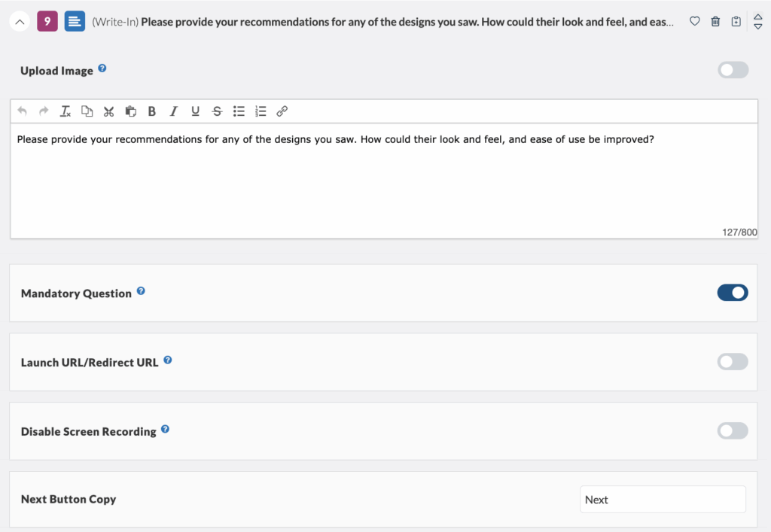Insert a hyperlink using the link icon
Viewport: 771px width, 532px height.
282,111
